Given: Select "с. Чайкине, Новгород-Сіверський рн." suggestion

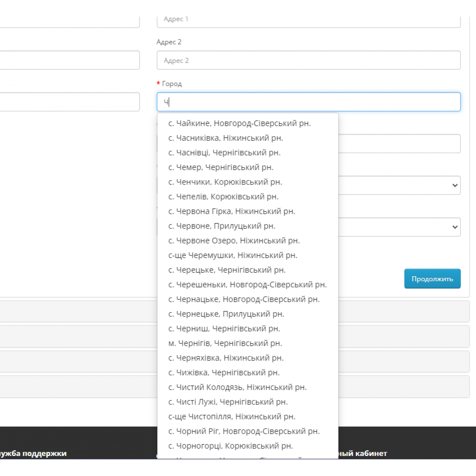Looking at the screenshot, I should (239, 123).
